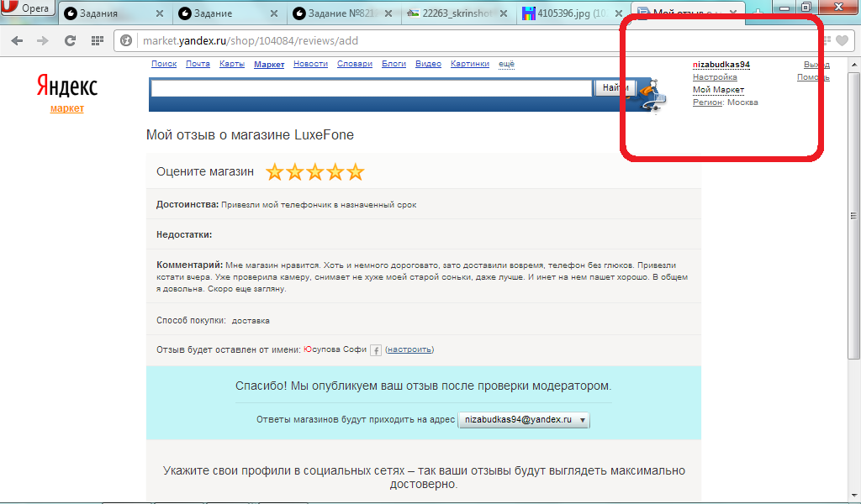Screen dimensions: 861x504
Task: Open the 'Маркет' service link
Action: (269, 64)
